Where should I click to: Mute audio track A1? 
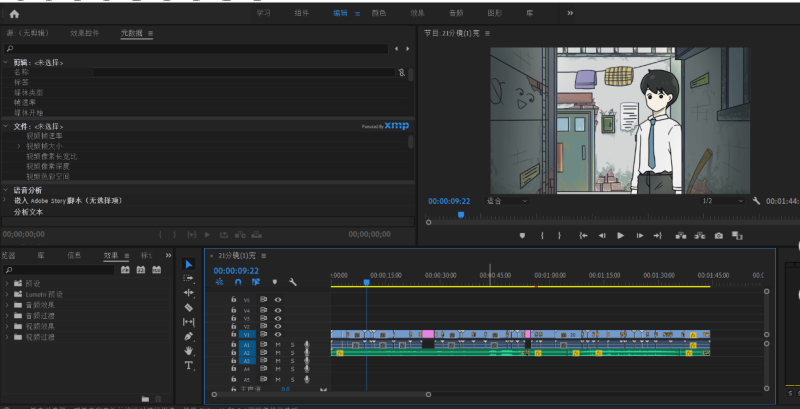pos(278,345)
